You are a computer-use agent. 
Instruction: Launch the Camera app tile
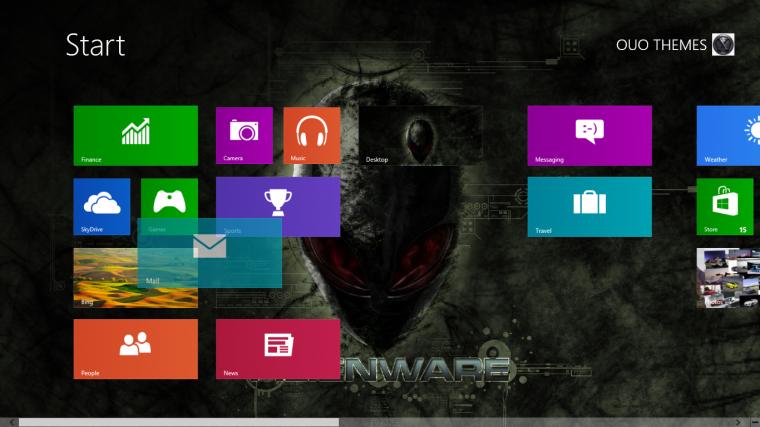click(244, 135)
